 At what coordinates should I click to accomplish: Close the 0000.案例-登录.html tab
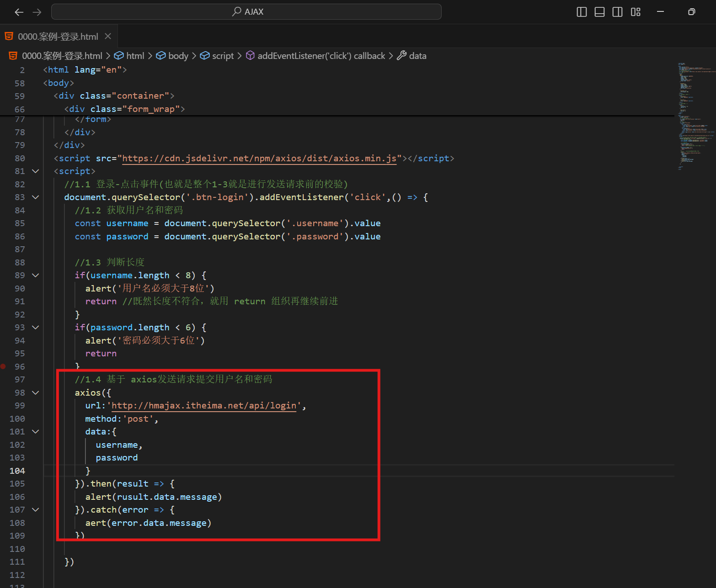(108, 36)
